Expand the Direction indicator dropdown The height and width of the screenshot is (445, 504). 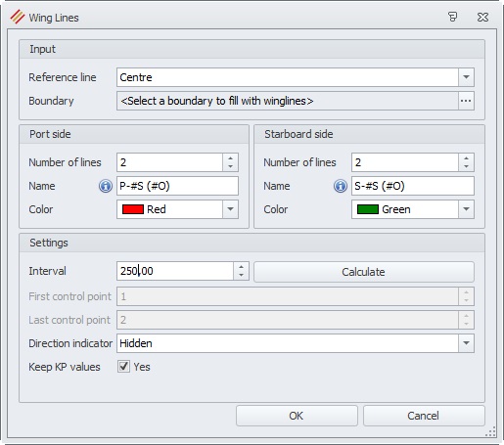[466, 343]
